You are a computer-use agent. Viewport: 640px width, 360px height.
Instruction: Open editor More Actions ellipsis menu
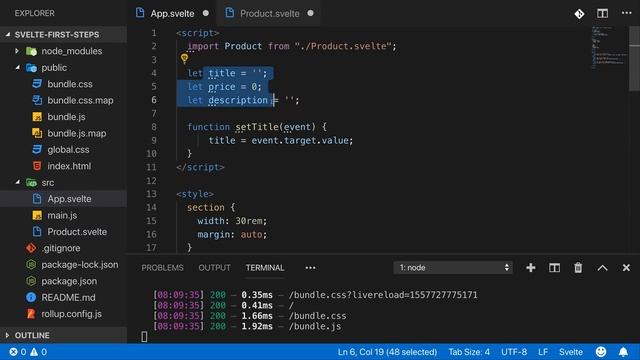click(627, 13)
